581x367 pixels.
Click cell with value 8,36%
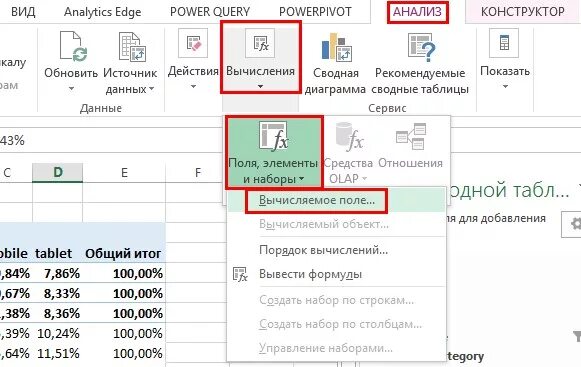point(57,314)
